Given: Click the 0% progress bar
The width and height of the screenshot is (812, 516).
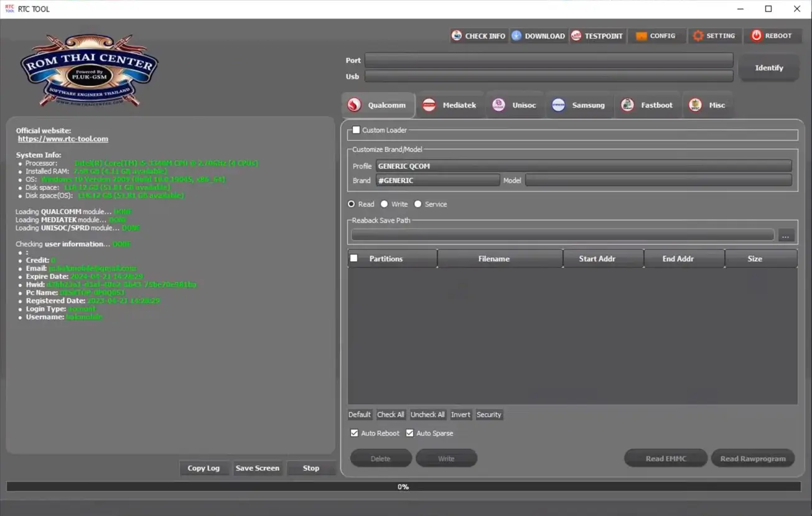Looking at the screenshot, I should click(x=403, y=487).
